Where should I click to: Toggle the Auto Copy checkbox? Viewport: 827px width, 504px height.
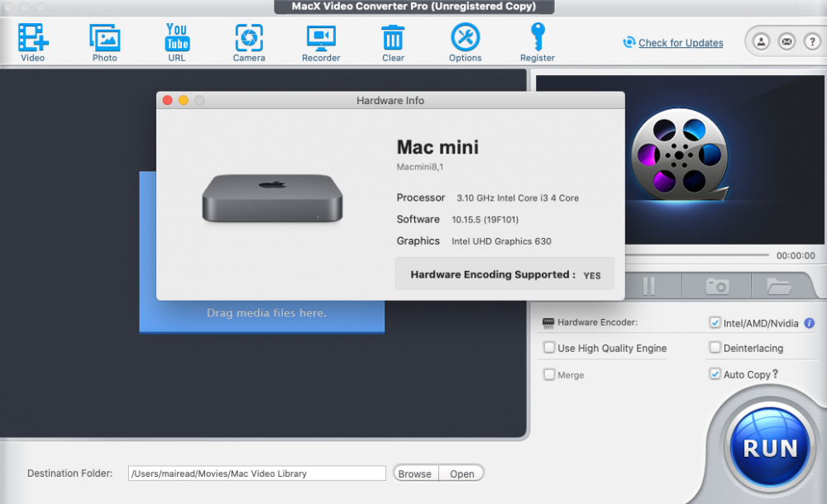tap(715, 373)
